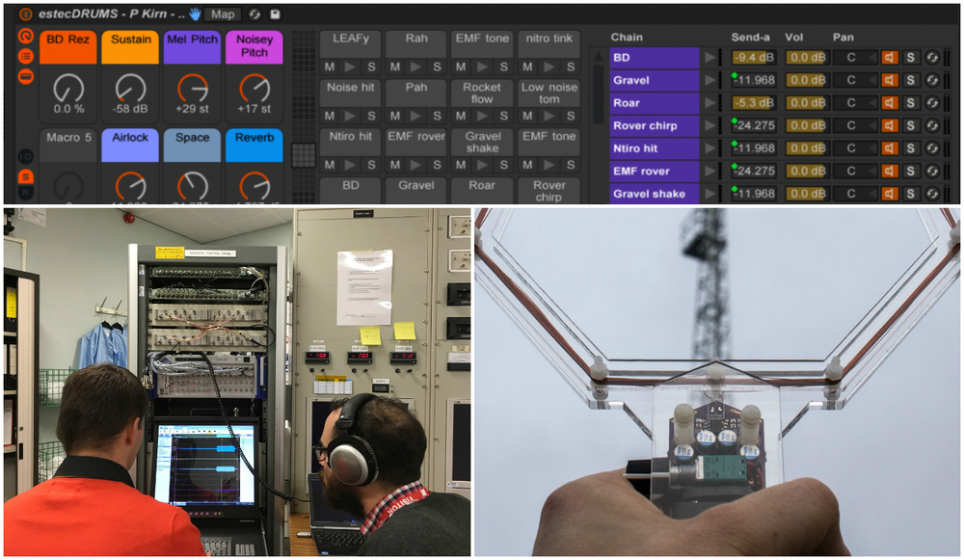964x560 pixels.
Task: Click the hot-swap icon on Roar chain
Action: point(932,103)
